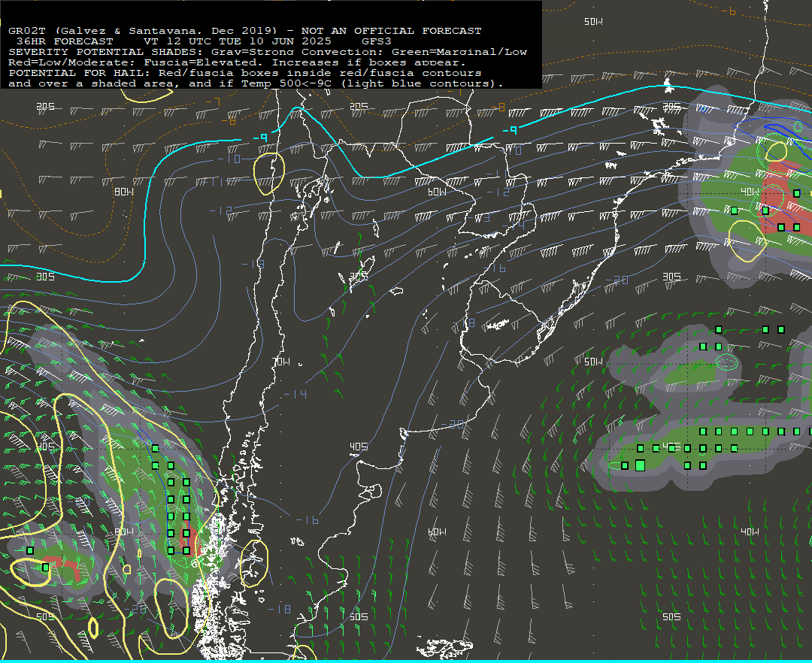Click the 70W longitude label
The image size is (812, 663).
(281, 362)
